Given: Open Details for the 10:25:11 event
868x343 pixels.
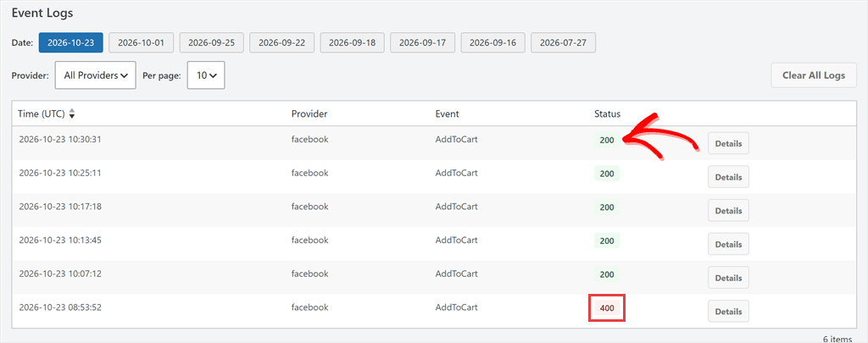Looking at the screenshot, I should pyautogui.click(x=728, y=177).
